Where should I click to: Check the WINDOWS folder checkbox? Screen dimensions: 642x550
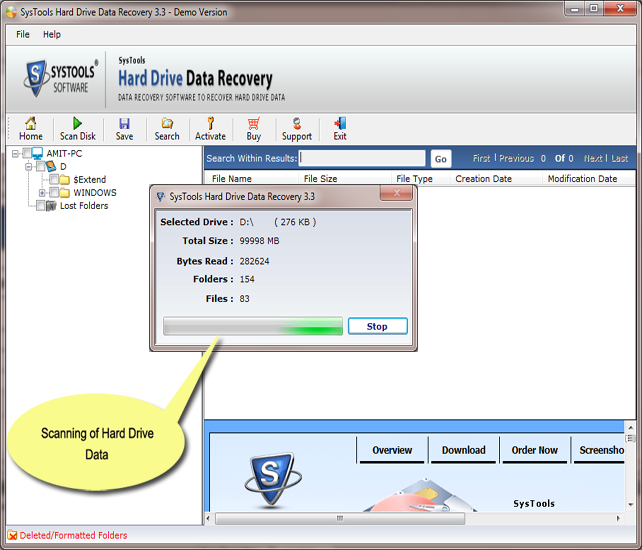click(x=54, y=192)
